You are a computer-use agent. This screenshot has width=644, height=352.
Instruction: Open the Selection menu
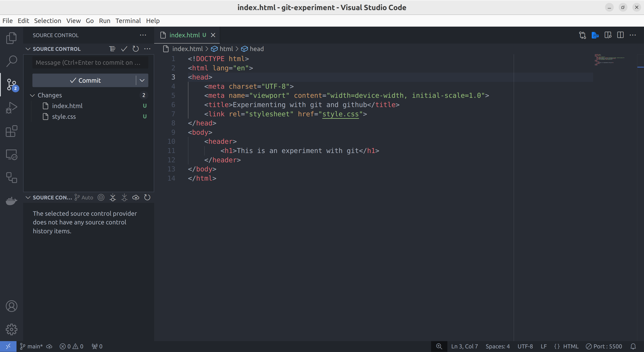pos(47,20)
